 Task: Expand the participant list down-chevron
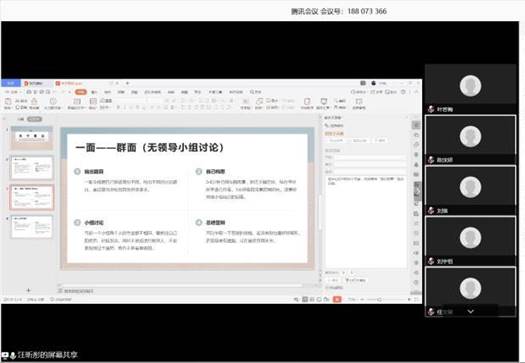pyautogui.click(x=470, y=311)
